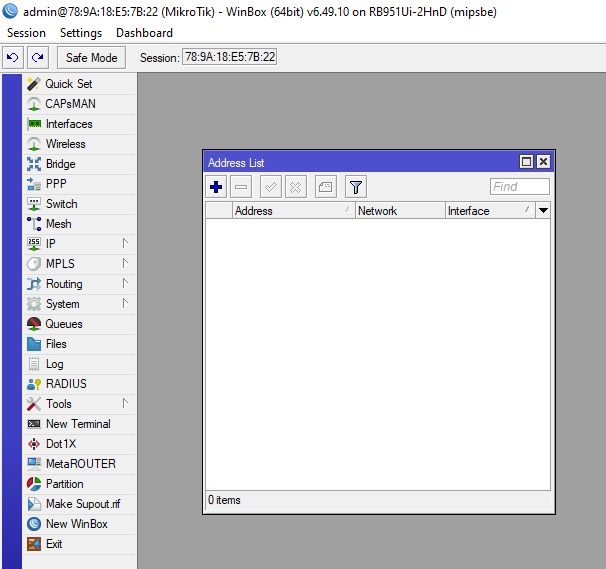
Task: Open Partition from sidebar
Action: tap(80, 484)
